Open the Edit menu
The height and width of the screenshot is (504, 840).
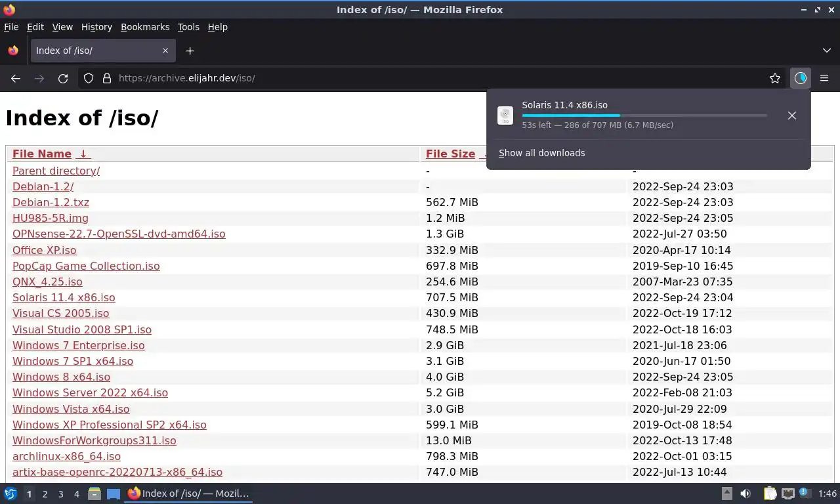coord(35,27)
